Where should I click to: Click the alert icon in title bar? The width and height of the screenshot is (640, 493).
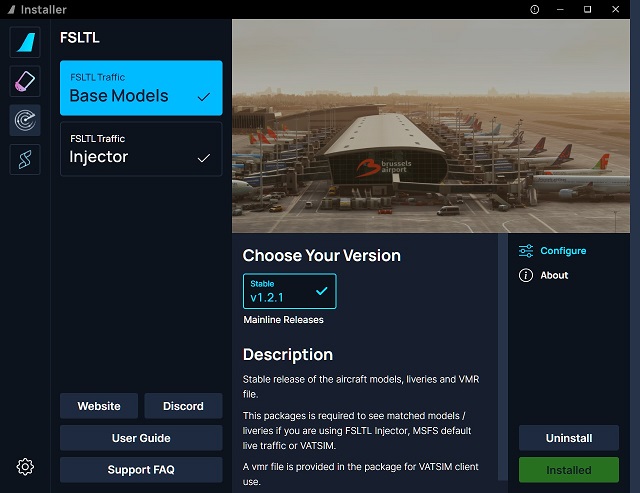point(534,9)
